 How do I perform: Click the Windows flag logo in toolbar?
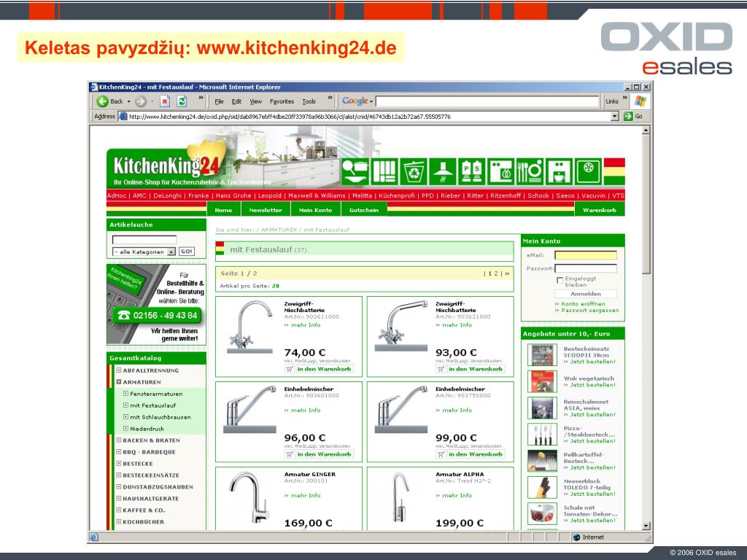pos(640,101)
